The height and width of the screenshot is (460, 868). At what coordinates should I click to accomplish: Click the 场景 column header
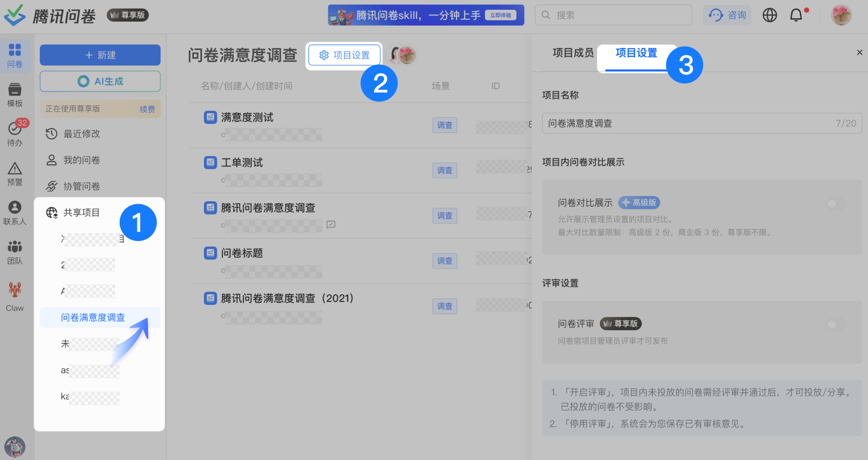441,86
